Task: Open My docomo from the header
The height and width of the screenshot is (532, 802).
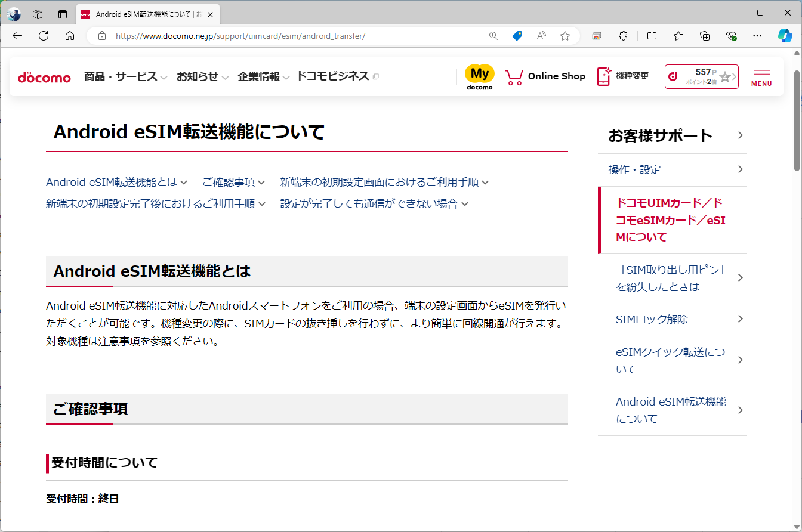Action: pyautogui.click(x=479, y=76)
